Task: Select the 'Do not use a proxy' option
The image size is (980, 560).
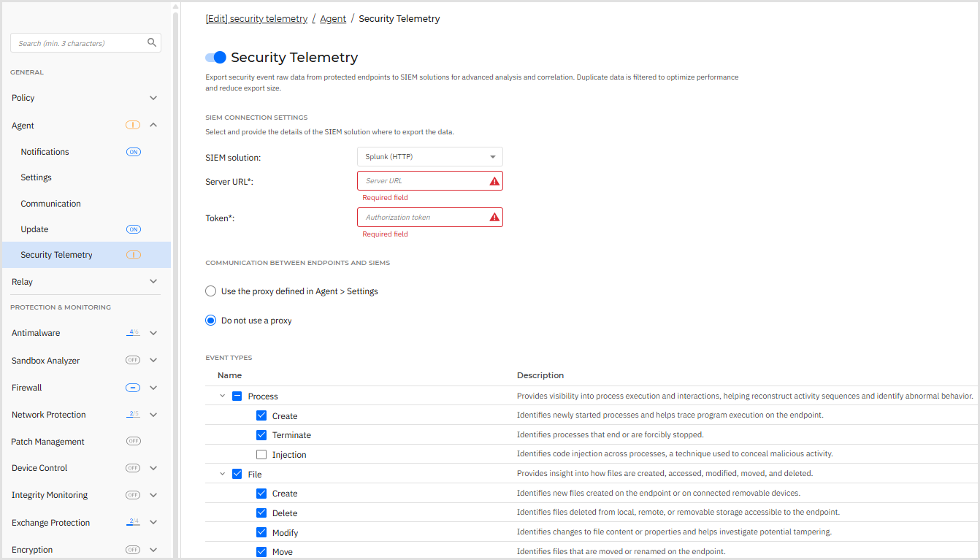Action: (x=211, y=321)
